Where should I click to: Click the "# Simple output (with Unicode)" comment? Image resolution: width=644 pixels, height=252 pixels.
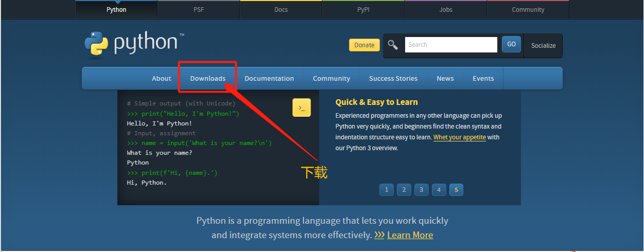coord(181,103)
